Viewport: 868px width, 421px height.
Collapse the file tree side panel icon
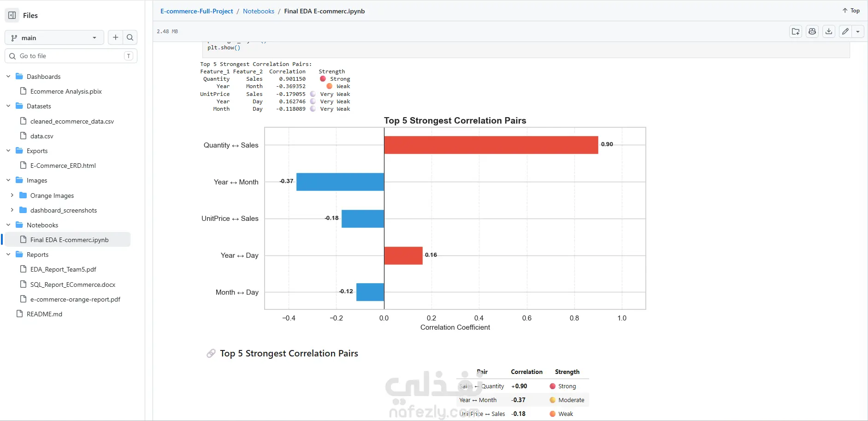(12, 15)
